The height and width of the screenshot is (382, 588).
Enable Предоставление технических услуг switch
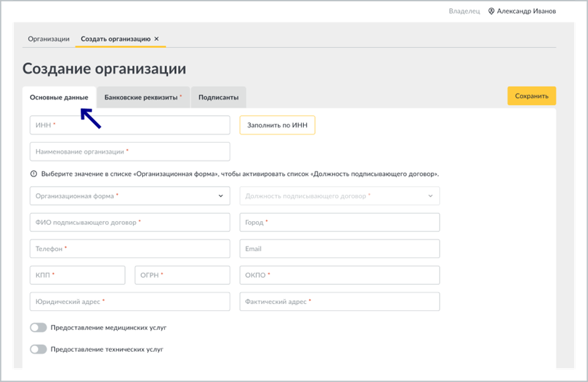click(x=38, y=349)
